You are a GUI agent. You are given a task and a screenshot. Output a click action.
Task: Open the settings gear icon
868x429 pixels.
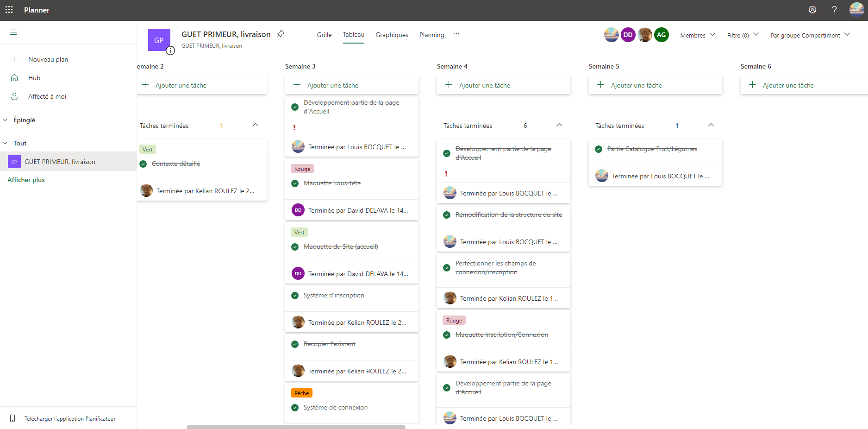coord(812,10)
